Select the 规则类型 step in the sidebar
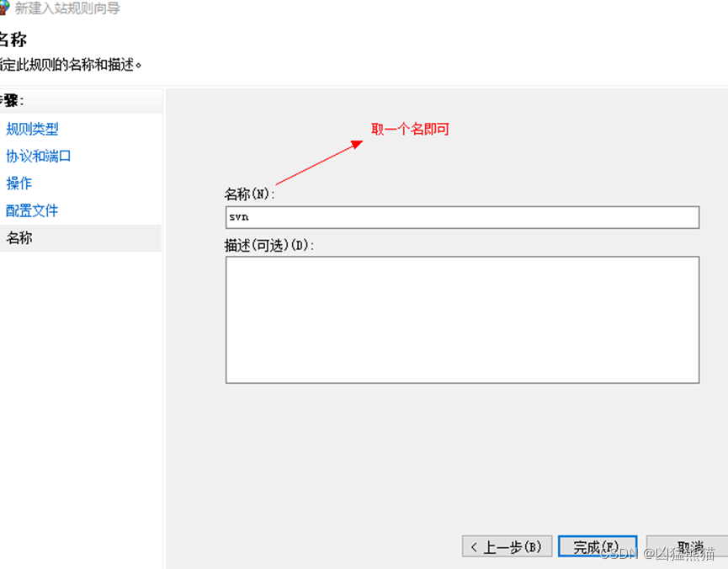Viewport: 728px width, 569px height. [32, 129]
